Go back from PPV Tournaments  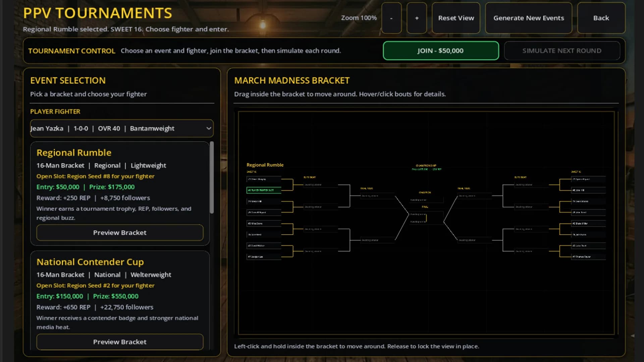601,18
